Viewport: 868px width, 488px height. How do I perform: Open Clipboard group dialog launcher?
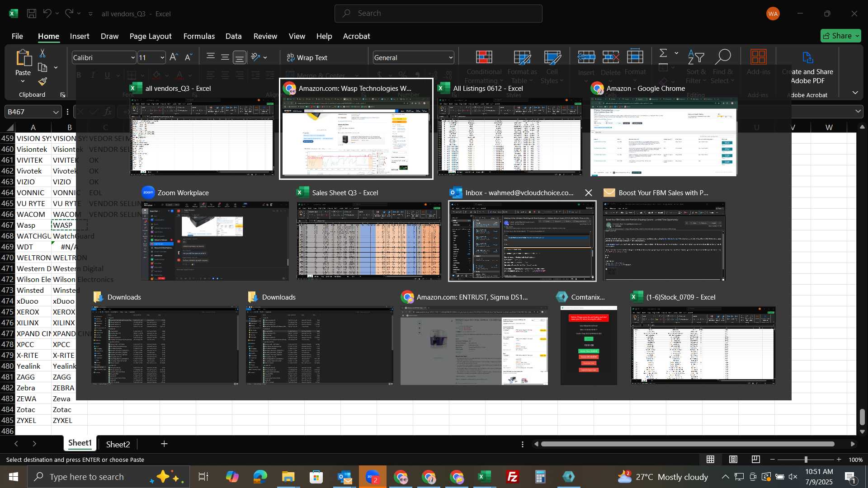[63, 95]
